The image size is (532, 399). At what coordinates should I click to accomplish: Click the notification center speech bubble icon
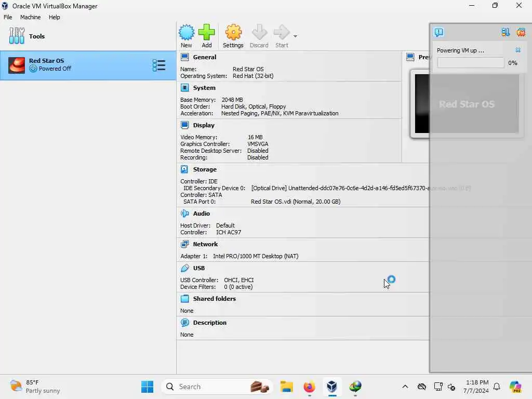[438, 32]
